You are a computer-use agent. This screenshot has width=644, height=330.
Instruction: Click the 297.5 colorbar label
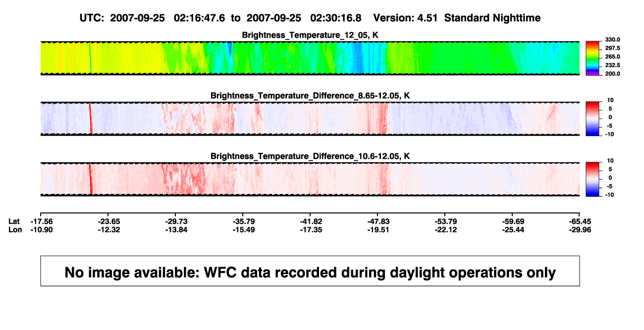click(x=613, y=48)
